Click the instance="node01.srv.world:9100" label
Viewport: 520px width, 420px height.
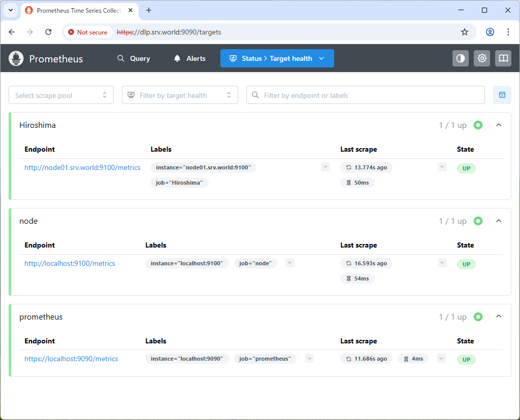pyautogui.click(x=203, y=167)
